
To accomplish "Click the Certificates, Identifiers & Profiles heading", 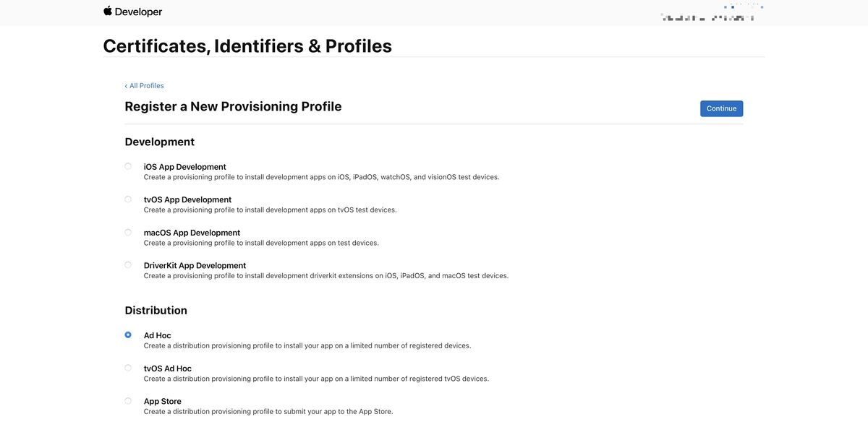I will (x=247, y=46).
